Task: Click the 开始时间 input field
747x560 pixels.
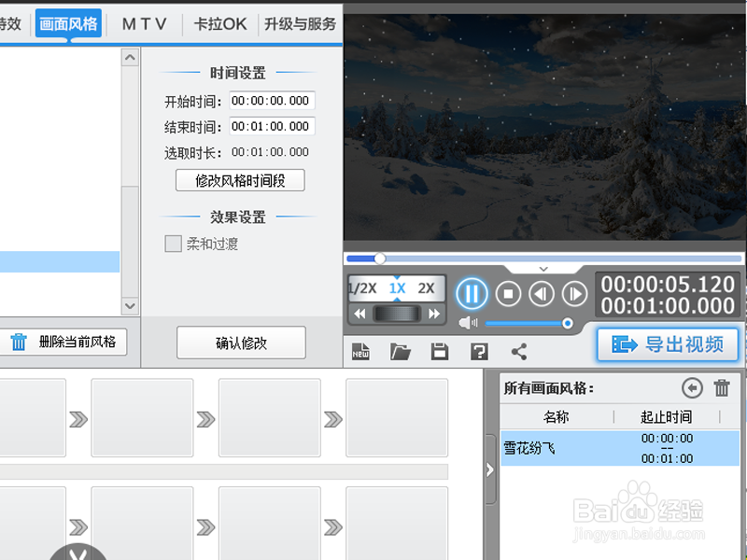Action: (x=272, y=101)
